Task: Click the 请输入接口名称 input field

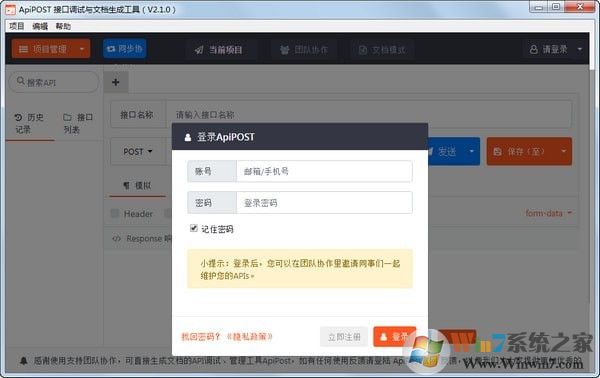Action: (368, 114)
